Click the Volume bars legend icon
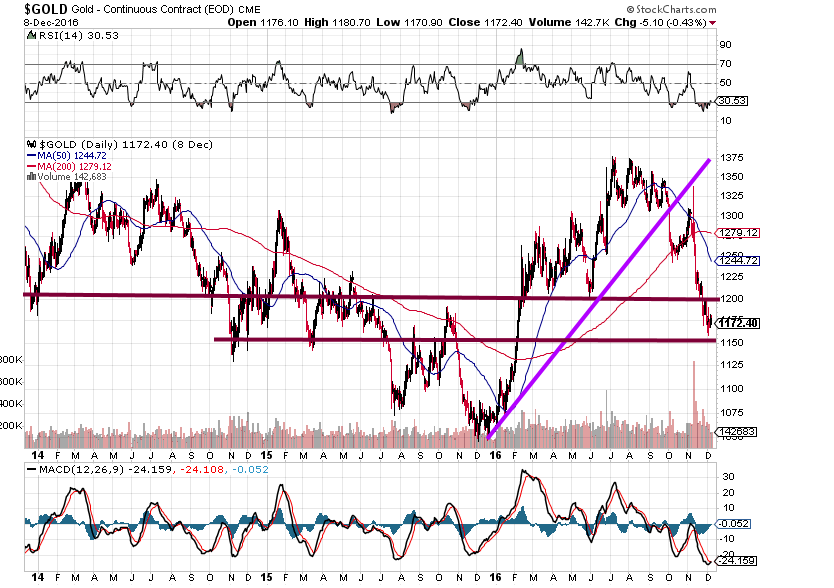Screen dimensions: 834x588 29,177
